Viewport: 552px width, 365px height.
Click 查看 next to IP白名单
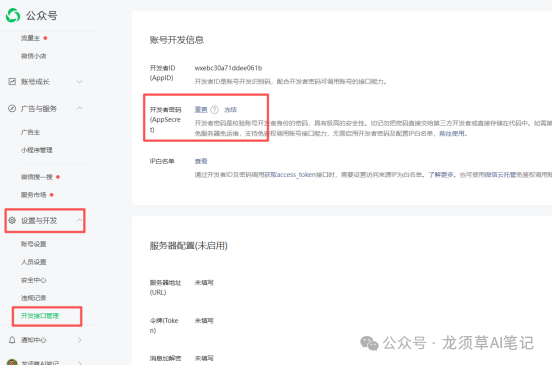coord(201,161)
